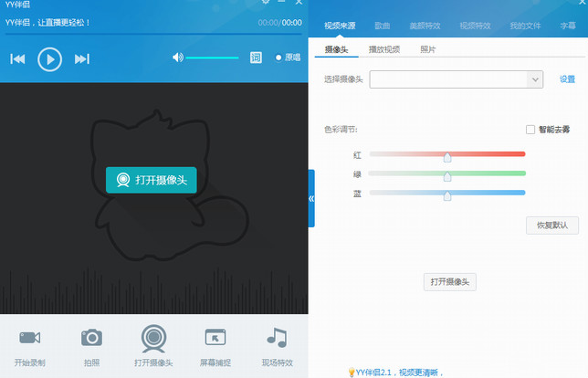Viewport: 588px width, 378px height.
Task: Take a photo with 拍照 icon
Action: [x=91, y=346]
